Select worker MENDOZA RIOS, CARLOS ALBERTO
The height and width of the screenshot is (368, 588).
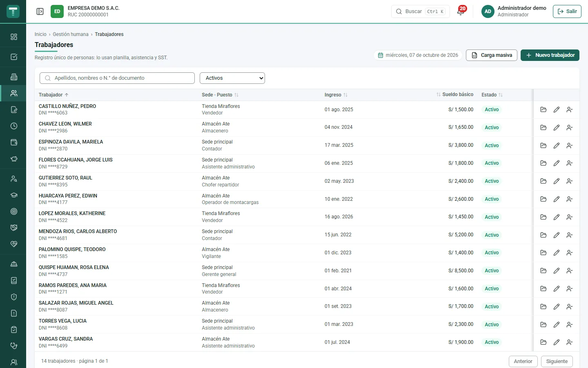click(x=78, y=231)
